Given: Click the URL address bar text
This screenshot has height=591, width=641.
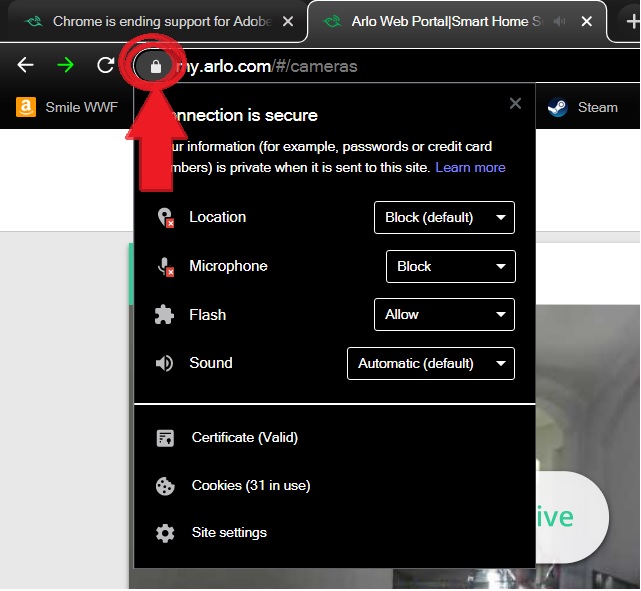Looking at the screenshot, I should [x=267, y=66].
